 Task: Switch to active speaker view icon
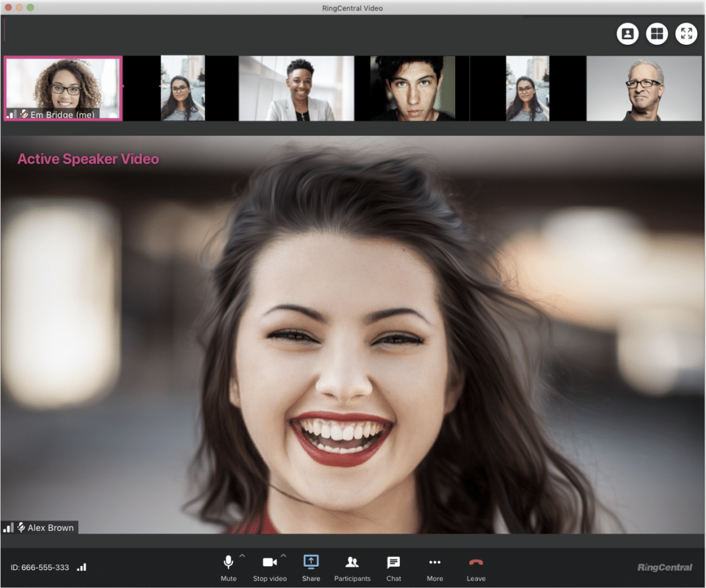coord(627,33)
